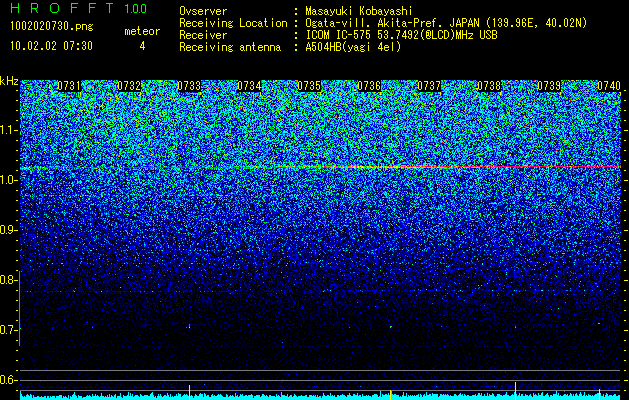The height and width of the screenshot is (400, 629).
Task: Click the 1.1 kHz axis label
Action: click(8, 130)
